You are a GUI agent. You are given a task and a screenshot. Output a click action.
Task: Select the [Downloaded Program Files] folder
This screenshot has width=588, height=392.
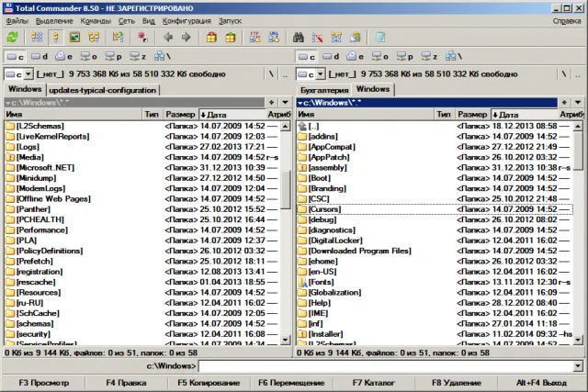(435, 251)
